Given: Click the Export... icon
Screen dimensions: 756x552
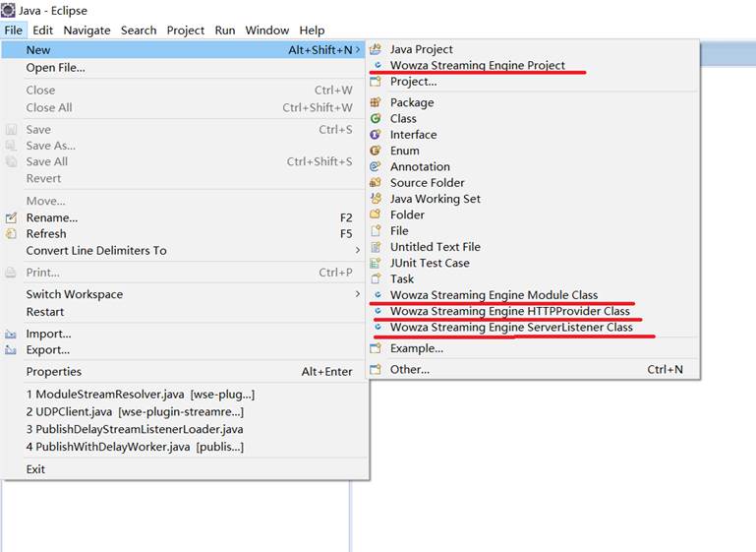Looking at the screenshot, I should pos(11,350).
